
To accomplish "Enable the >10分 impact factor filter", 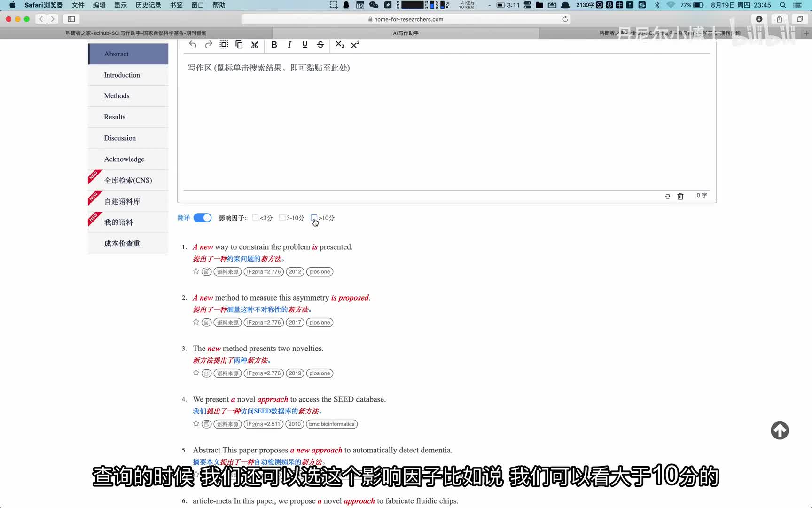I will tap(314, 218).
